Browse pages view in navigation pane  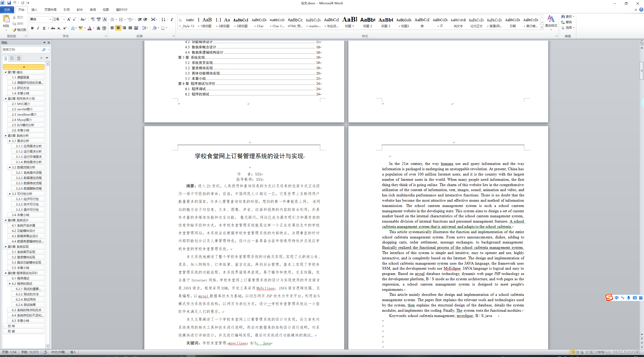12,58
